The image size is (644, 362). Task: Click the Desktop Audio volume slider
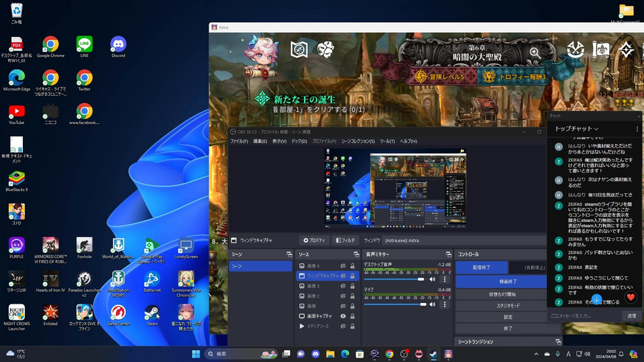coord(394,279)
